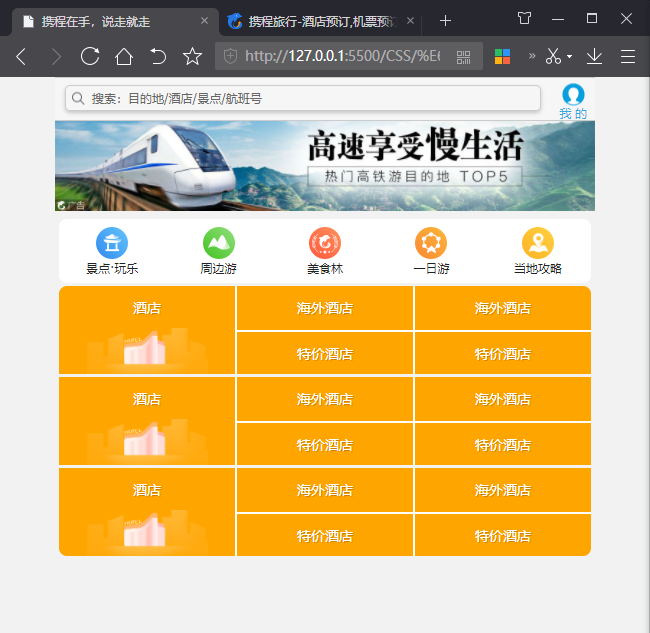
Task: Go back to the previous page
Action: coord(21,56)
